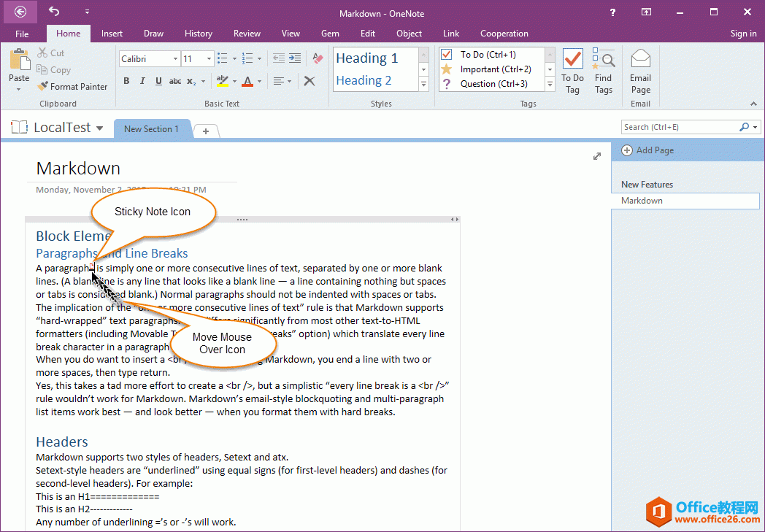Open highlight color dropdown arrow

coord(234,82)
